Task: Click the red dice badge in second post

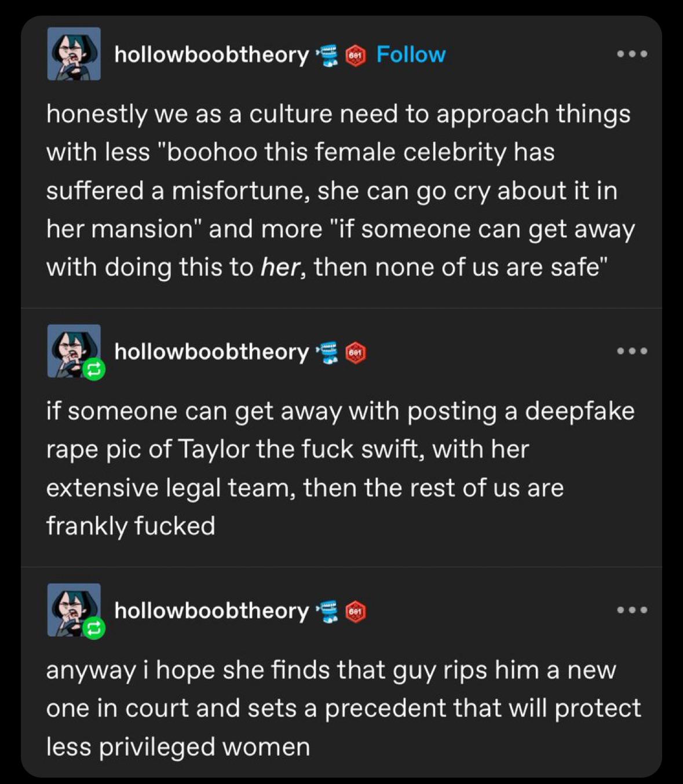Action: coord(356,353)
